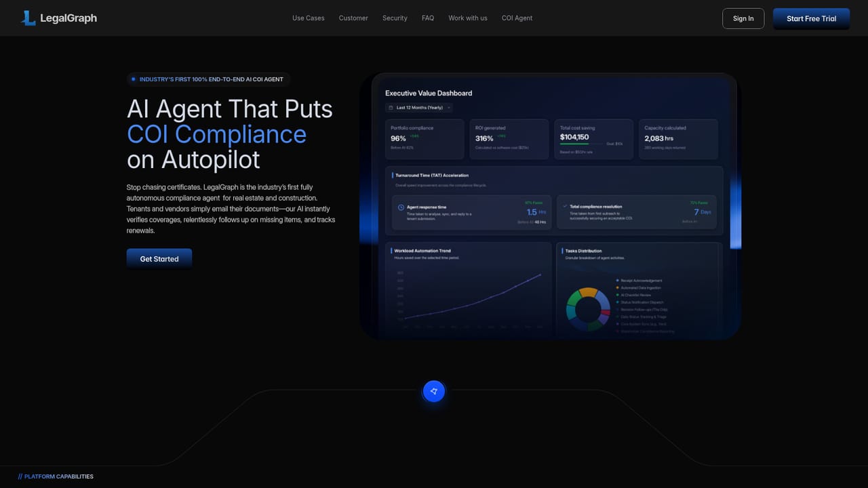
Task: Click the "1.5 Hrs" agent response value
Action: coord(536,212)
